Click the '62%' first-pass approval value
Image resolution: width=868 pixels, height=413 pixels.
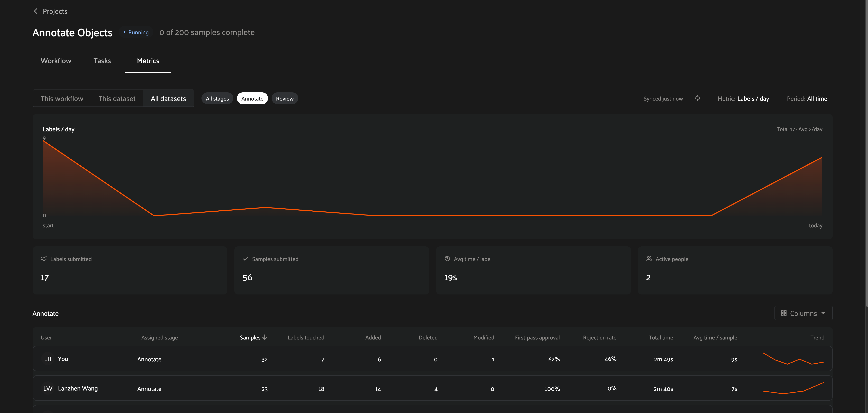click(554, 359)
